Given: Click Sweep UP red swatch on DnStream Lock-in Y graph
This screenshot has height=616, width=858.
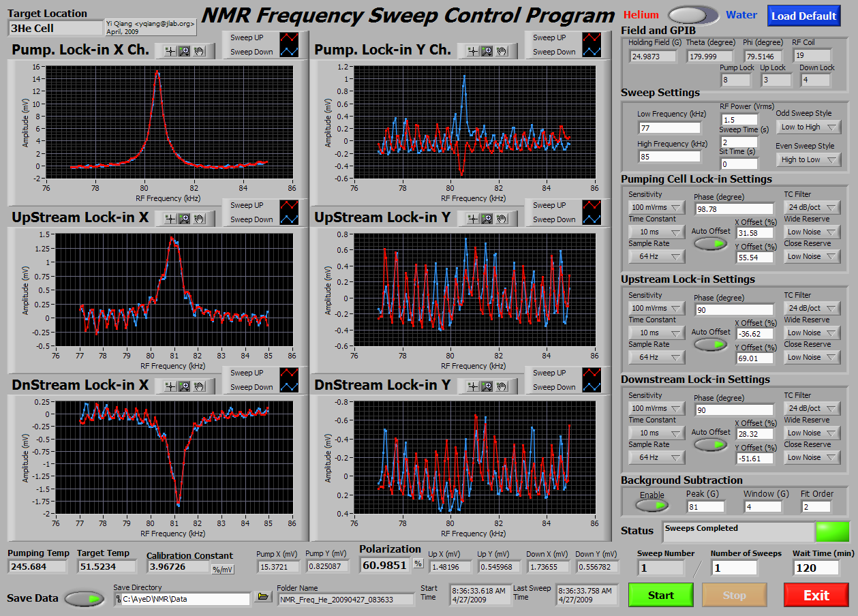Looking at the screenshot, I should coord(592,373).
